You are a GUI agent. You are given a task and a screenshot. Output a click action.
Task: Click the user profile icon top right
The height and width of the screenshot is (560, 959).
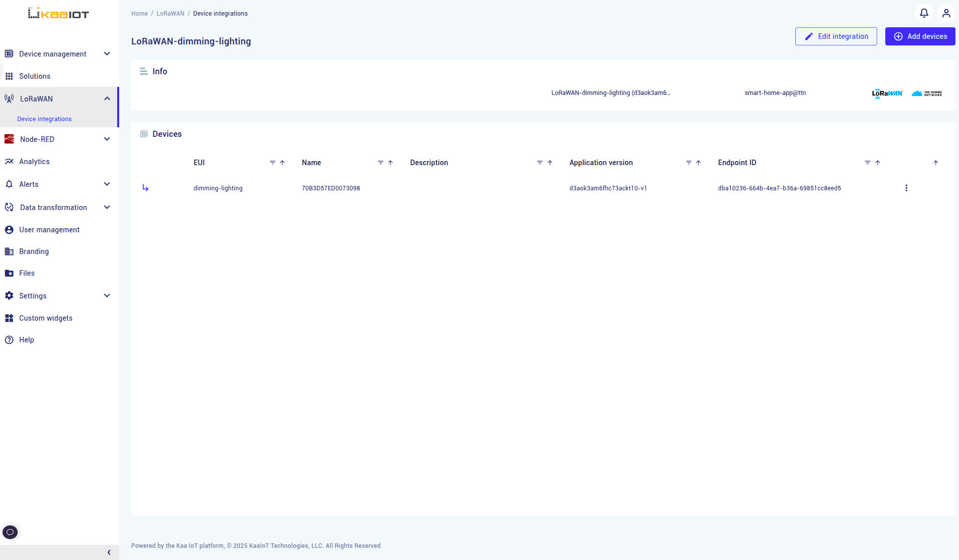click(946, 13)
